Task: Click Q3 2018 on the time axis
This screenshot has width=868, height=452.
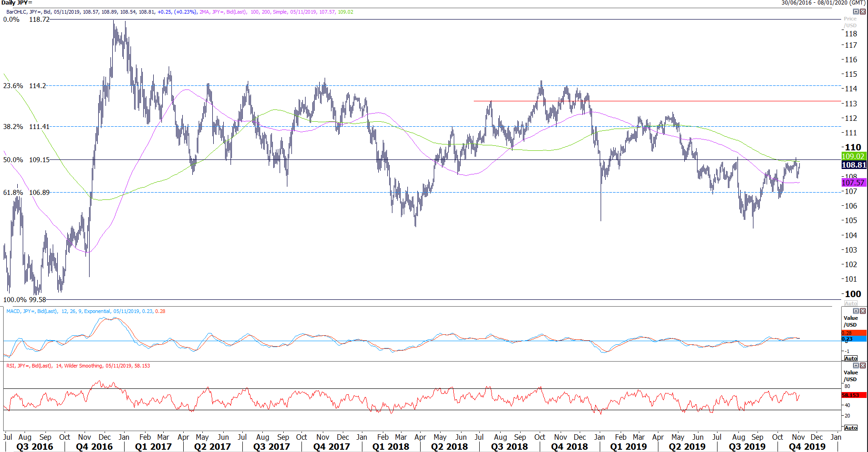Action: [509, 447]
